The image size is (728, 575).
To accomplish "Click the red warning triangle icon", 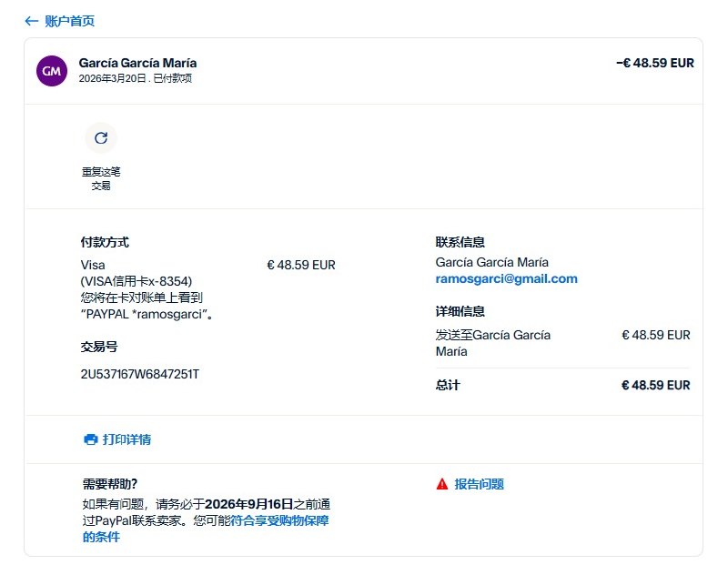I will tap(442, 484).
